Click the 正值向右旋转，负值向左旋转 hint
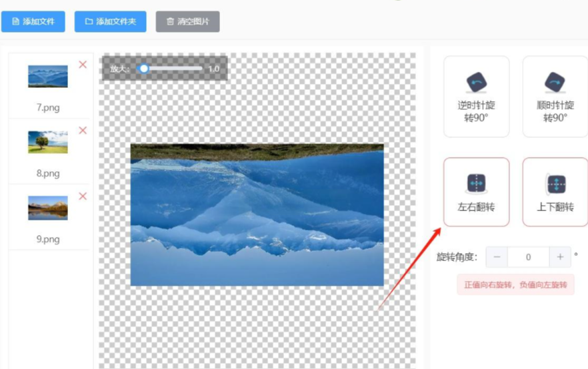The height and width of the screenshot is (369, 588). pos(515,284)
